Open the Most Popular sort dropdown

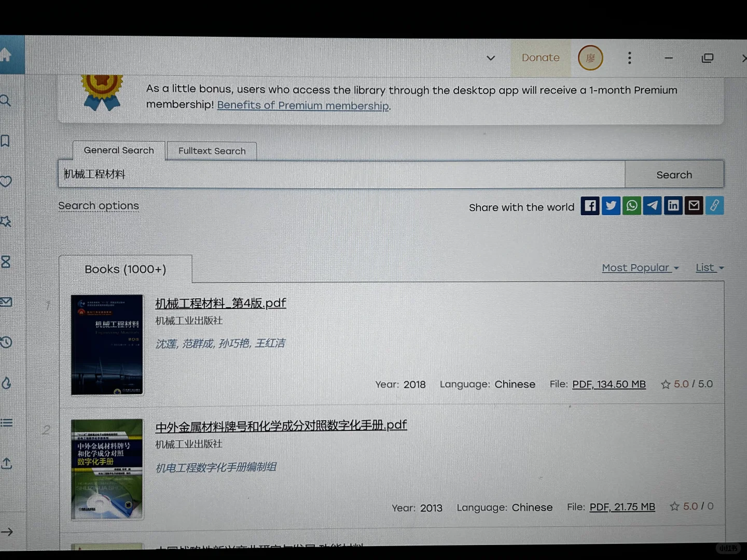click(640, 268)
